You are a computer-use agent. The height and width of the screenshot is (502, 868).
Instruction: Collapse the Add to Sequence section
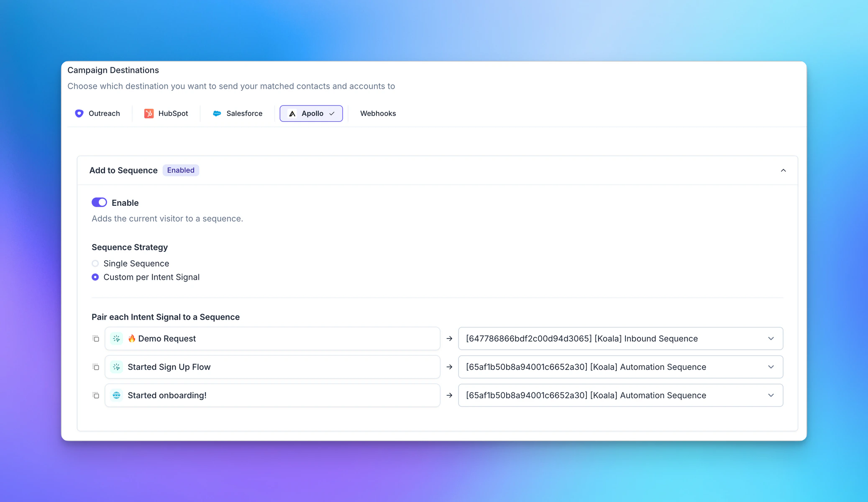(x=783, y=170)
